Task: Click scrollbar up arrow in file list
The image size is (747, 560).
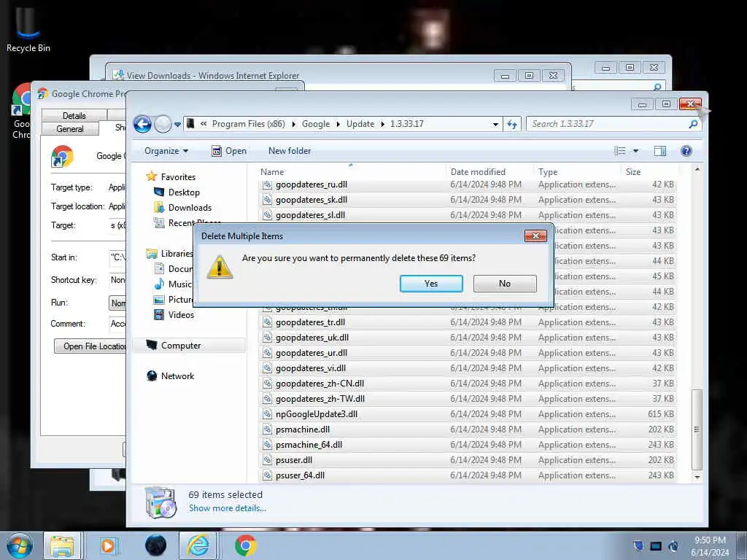Action: click(697, 169)
